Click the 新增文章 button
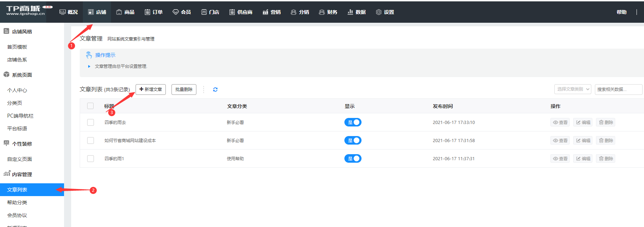644x227 pixels. [151, 90]
